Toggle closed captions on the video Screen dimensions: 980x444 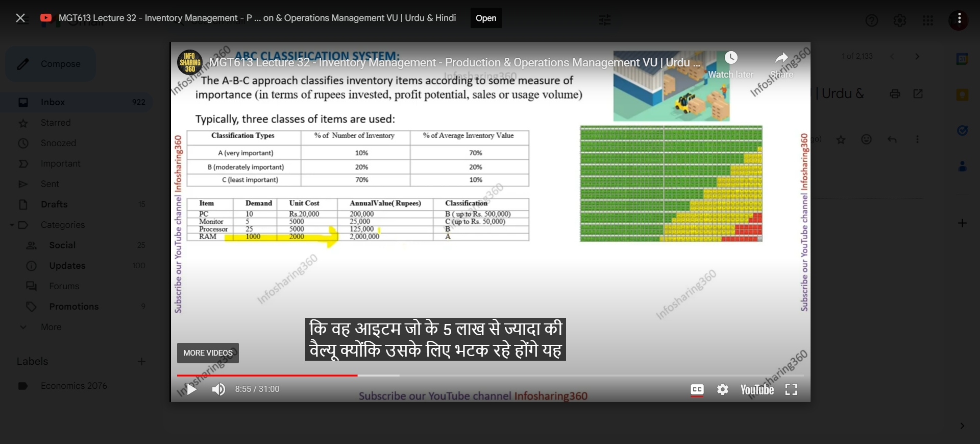coord(697,389)
